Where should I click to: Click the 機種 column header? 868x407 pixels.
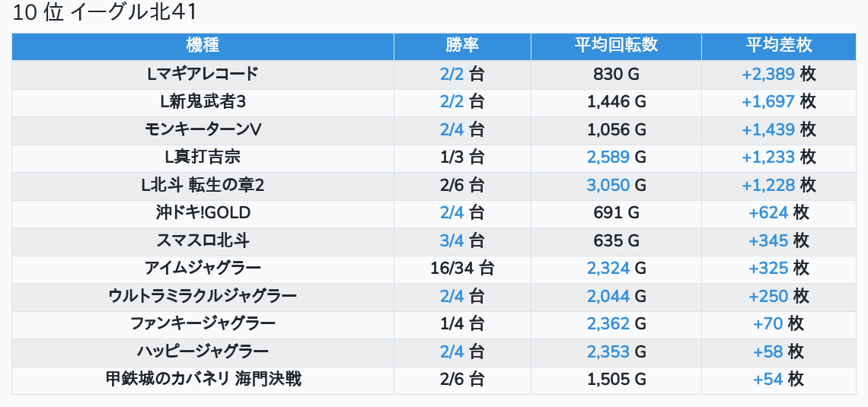[203, 46]
